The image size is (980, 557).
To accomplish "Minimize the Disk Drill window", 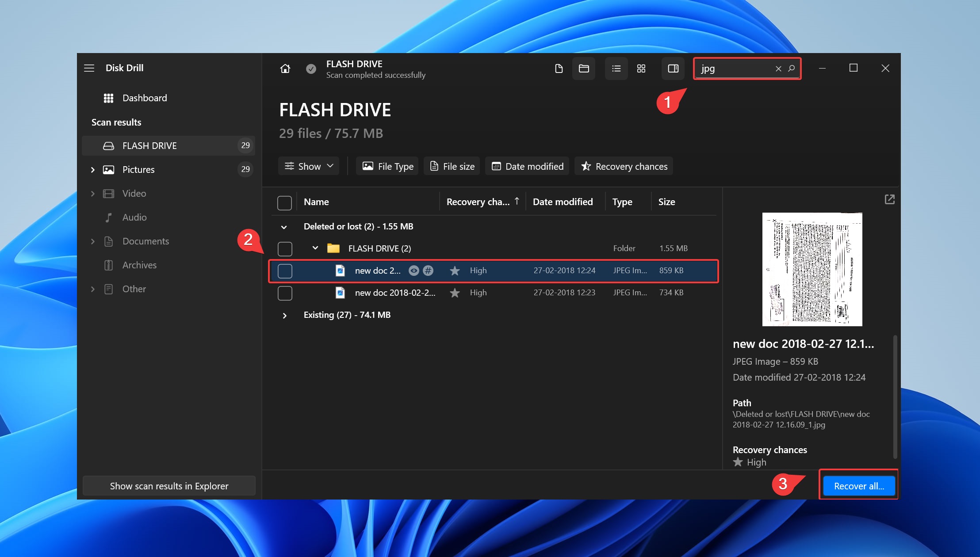I will click(822, 68).
